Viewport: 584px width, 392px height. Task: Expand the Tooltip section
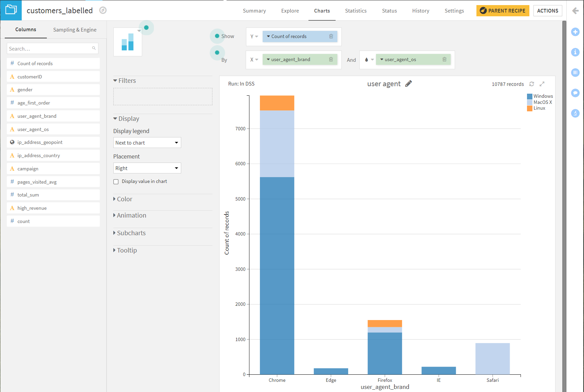coord(125,250)
